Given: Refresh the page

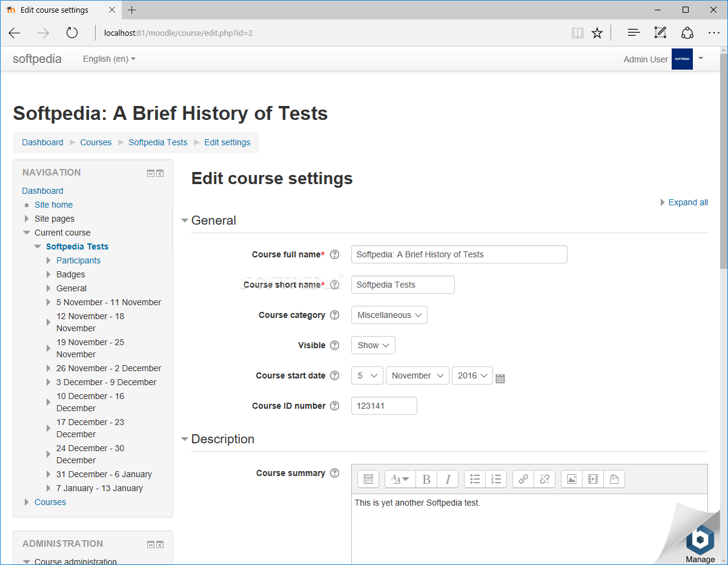Looking at the screenshot, I should [x=72, y=33].
